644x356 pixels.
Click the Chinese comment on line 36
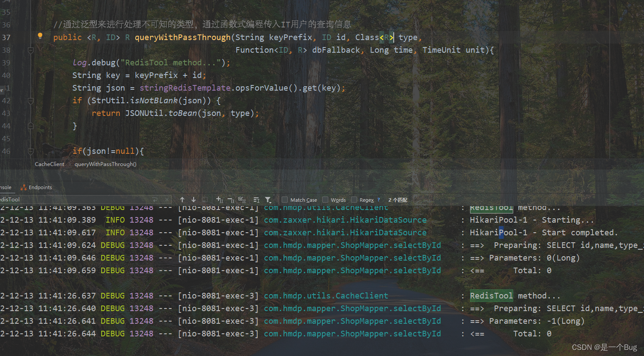(202, 24)
